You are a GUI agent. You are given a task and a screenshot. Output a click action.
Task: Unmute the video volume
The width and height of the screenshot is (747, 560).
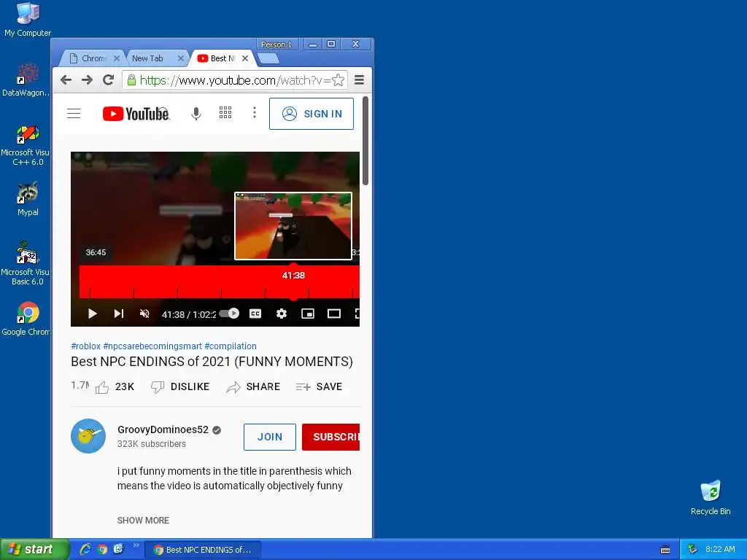click(x=145, y=314)
